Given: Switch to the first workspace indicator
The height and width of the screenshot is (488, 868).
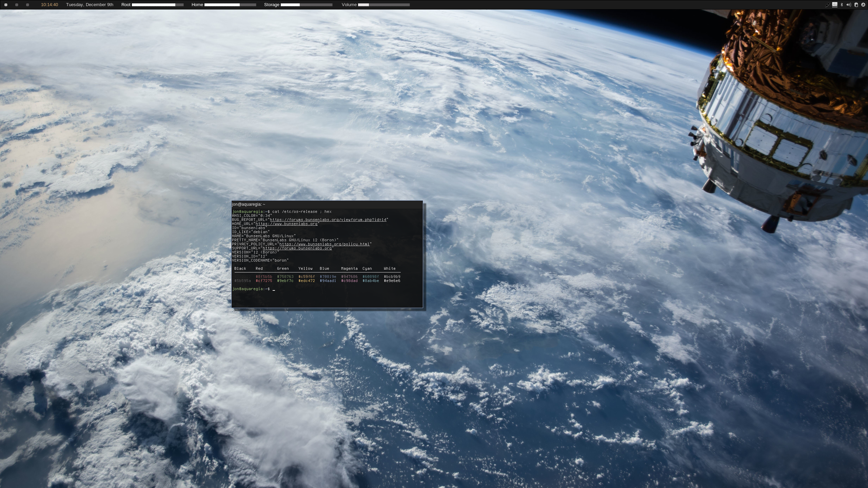Looking at the screenshot, I should [x=6, y=5].
